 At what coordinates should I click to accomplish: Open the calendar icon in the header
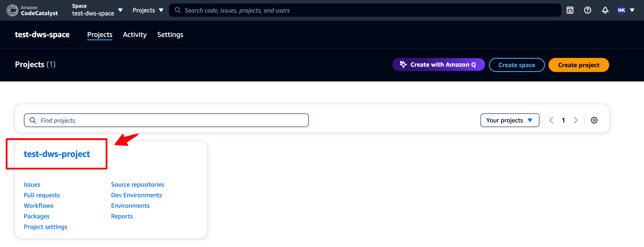pyautogui.click(x=570, y=10)
